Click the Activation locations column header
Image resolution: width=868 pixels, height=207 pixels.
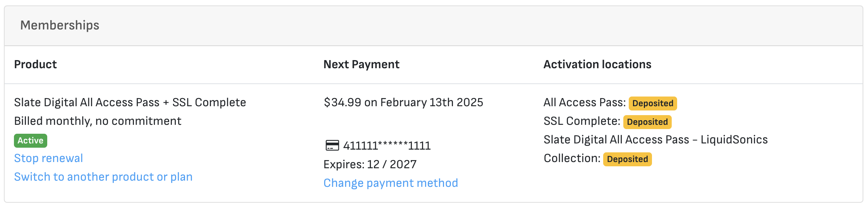click(597, 64)
